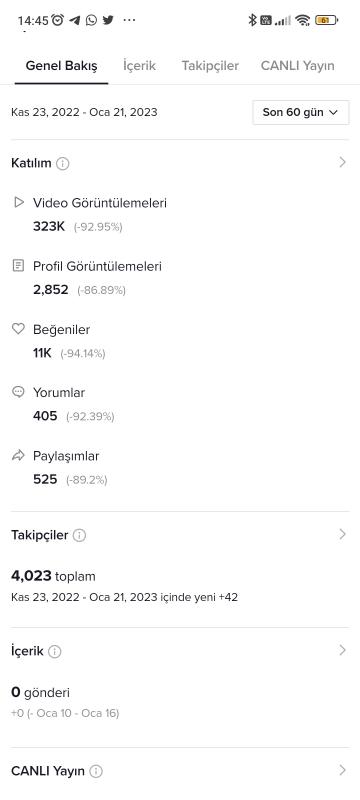Open the CANLI Yayın tab at top
This screenshot has height=800, width=360.
pos(298,66)
